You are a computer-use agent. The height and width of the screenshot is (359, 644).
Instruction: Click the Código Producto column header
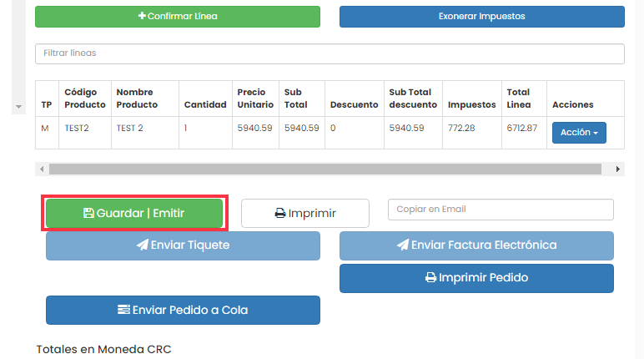85,99
